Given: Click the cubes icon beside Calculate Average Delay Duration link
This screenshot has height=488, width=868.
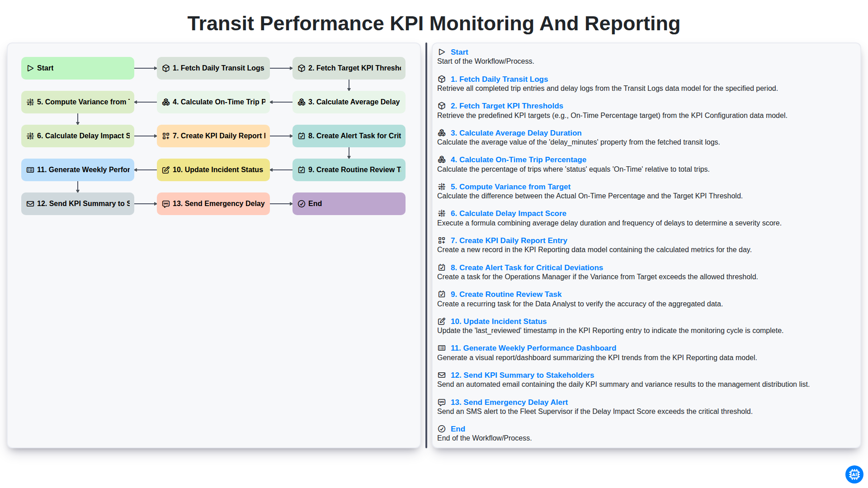Looking at the screenshot, I should [x=442, y=133].
